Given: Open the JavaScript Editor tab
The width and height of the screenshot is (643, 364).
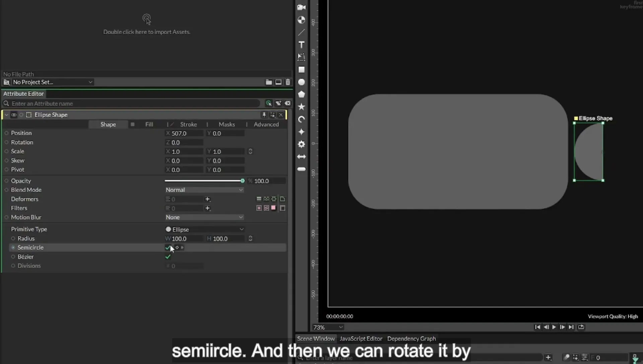Looking at the screenshot, I should [x=361, y=339].
